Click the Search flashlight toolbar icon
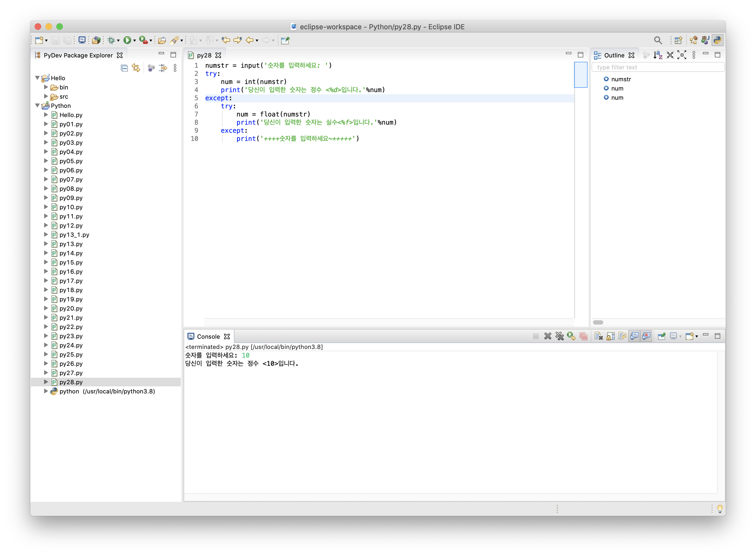Viewport: 756px width, 556px height. pyautogui.click(x=174, y=40)
